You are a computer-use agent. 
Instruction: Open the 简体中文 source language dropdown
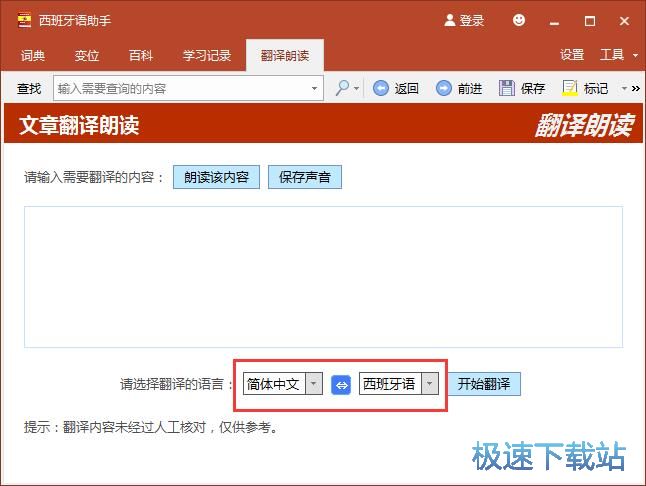[314, 384]
